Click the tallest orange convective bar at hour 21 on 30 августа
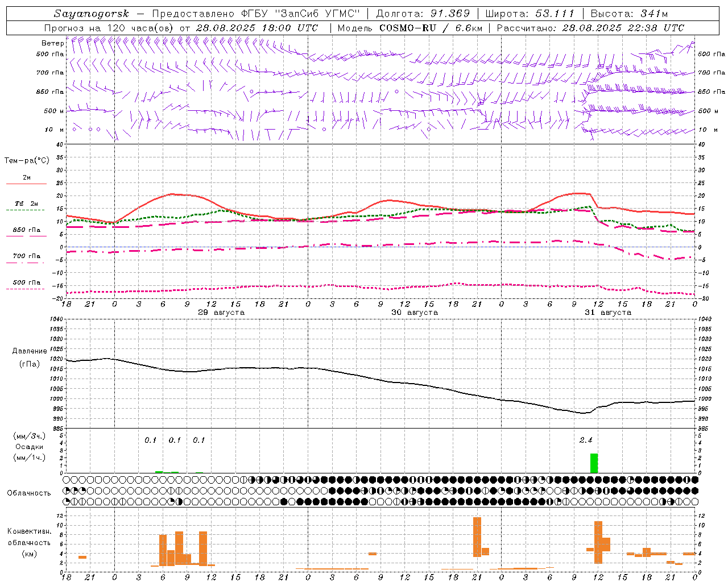Viewport: 728px width, 582px height. pos(477,537)
